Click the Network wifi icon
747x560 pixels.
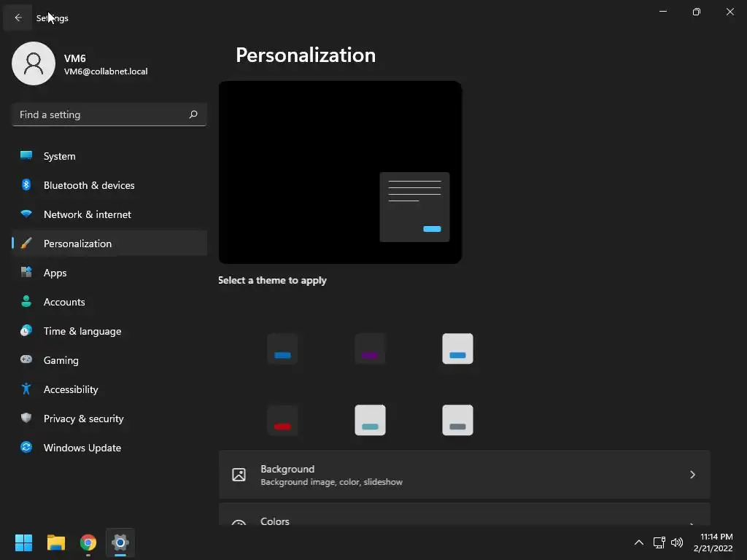coord(26,214)
